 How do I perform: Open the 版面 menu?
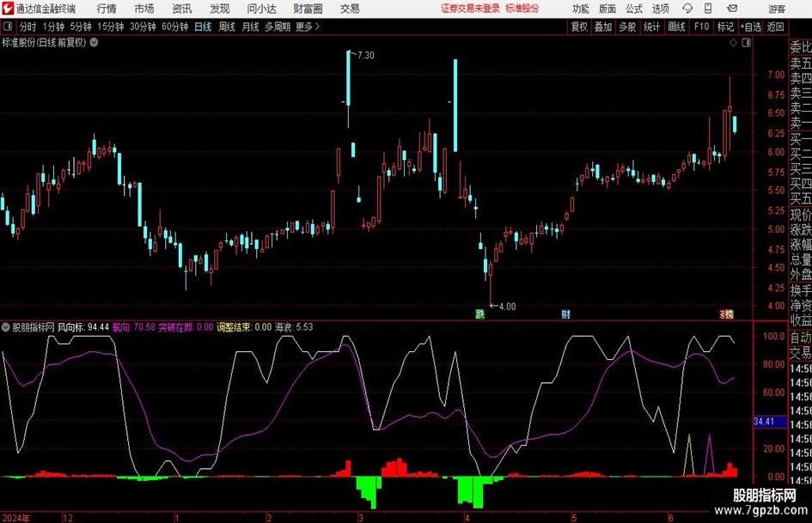coord(607,9)
